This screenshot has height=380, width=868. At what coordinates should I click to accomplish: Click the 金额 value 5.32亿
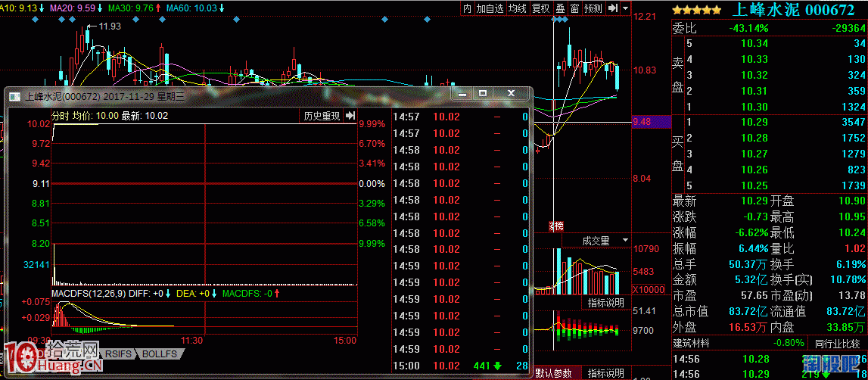(751, 279)
